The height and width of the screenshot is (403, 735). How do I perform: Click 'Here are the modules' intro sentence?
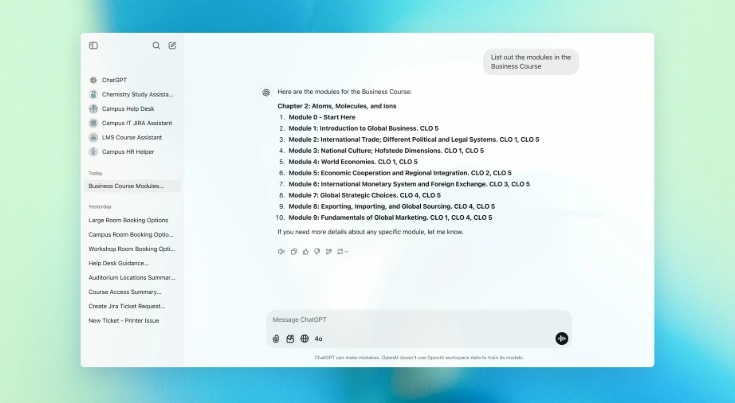[x=344, y=92]
